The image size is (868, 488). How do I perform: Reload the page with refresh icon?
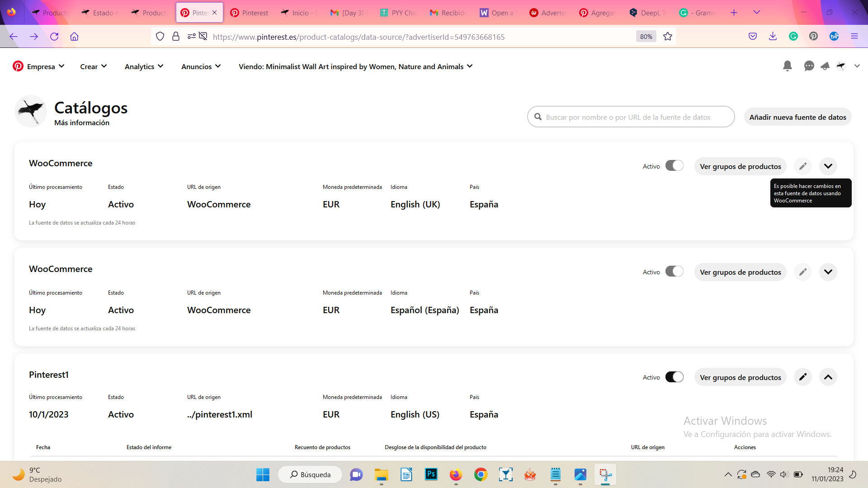[54, 37]
